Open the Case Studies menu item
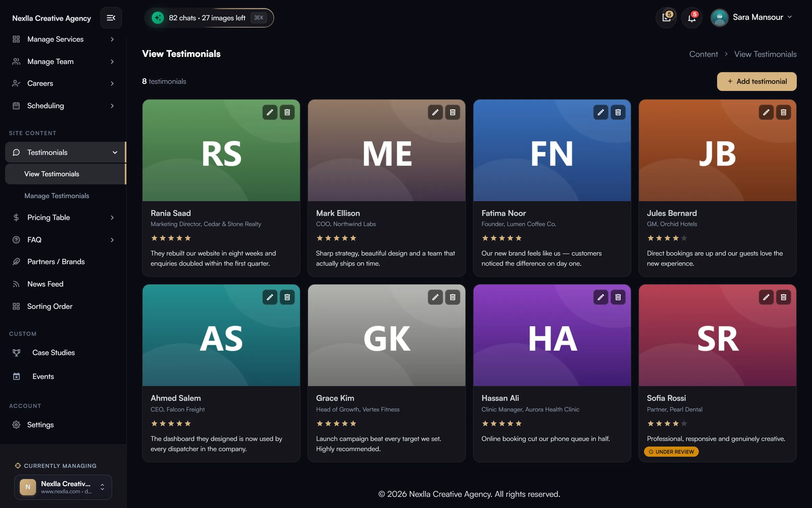The width and height of the screenshot is (812, 508). point(53,353)
